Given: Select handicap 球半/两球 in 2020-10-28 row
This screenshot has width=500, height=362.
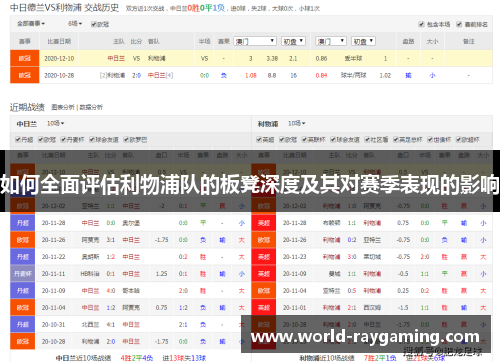Looking at the screenshot, I should click(353, 75).
